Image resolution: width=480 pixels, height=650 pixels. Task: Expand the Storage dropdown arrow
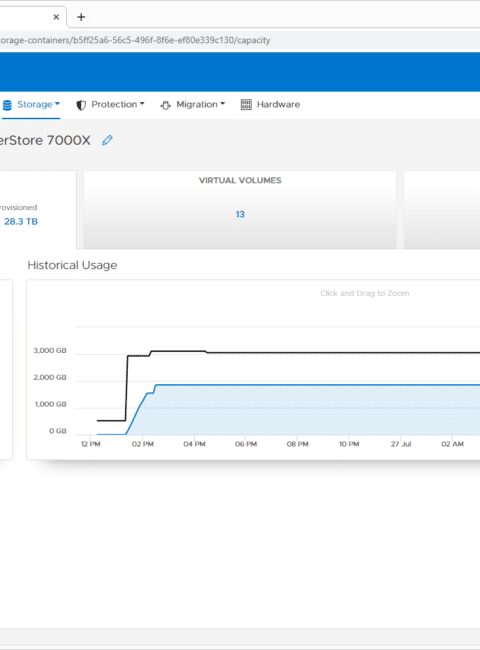click(x=58, y=104)
